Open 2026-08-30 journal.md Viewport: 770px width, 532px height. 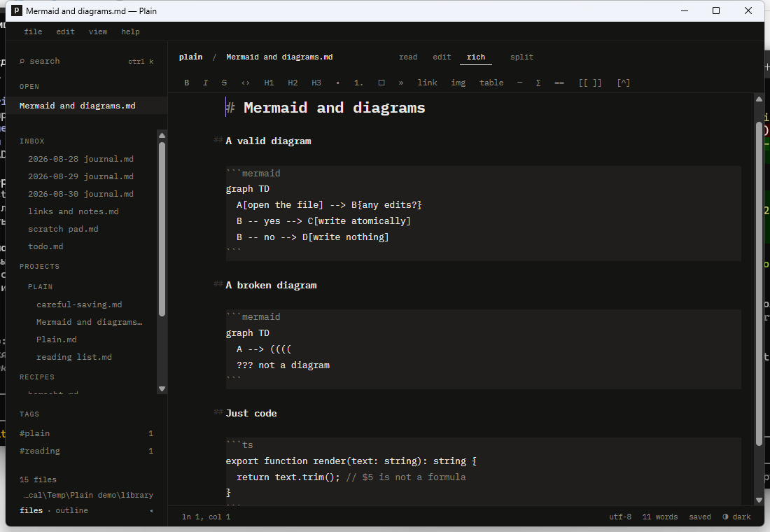click(80, 194)
